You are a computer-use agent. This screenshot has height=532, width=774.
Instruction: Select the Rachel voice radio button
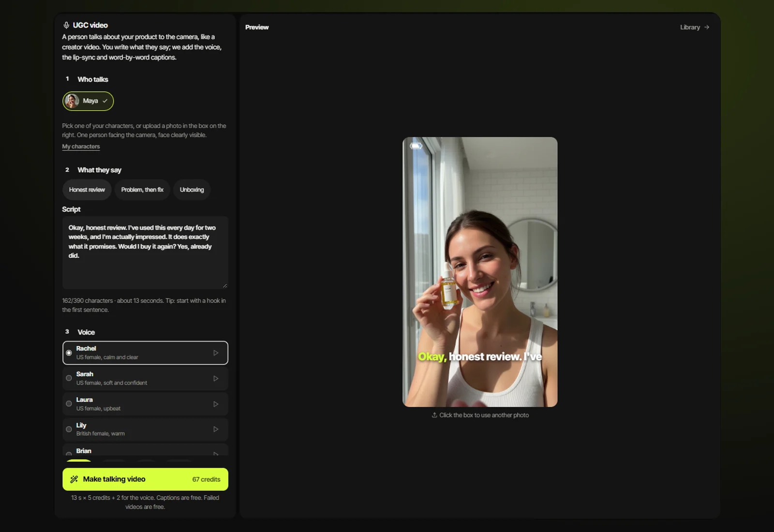pos(69,353)
